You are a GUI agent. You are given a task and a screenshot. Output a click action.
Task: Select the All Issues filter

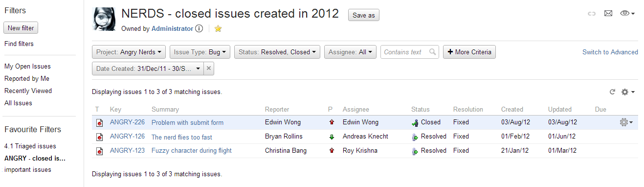click(x=18, y=103)
